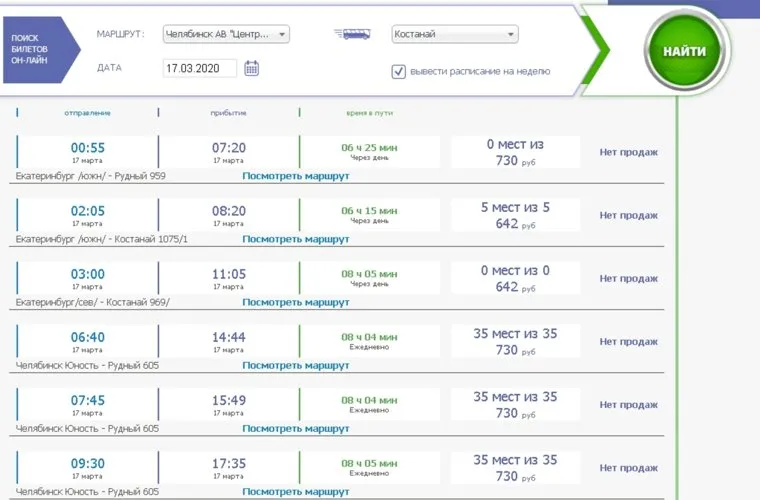This screenshot has width=760, height=500.
Task: Open the Костанай destination dropdown
Action: tap(455, 34)
